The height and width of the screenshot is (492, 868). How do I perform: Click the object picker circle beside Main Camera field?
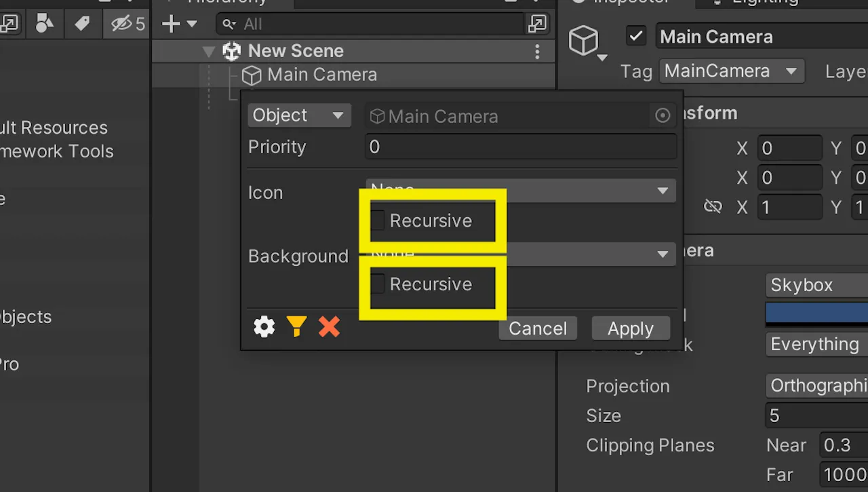663,116
